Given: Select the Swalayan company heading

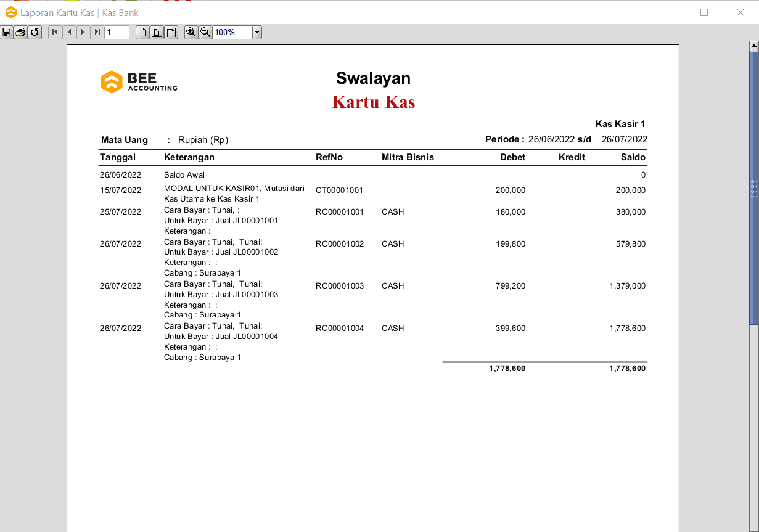Looking at the screenshot, I should pos(373,78).
